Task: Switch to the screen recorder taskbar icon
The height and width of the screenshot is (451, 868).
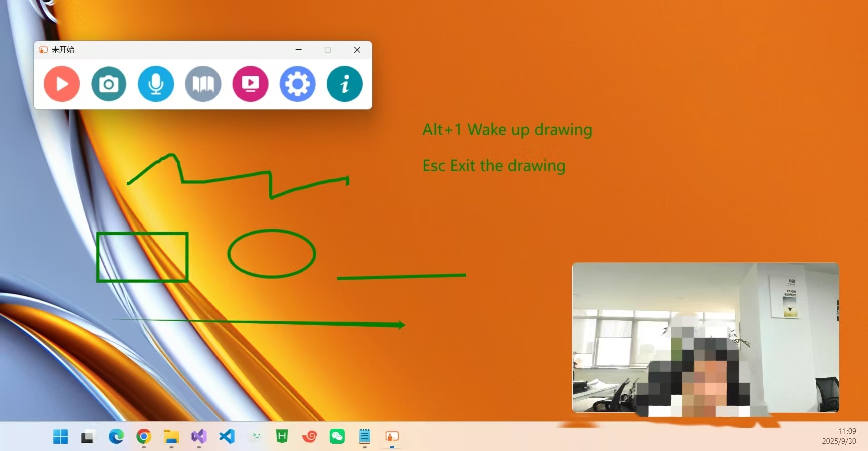Action: point(392,437)
